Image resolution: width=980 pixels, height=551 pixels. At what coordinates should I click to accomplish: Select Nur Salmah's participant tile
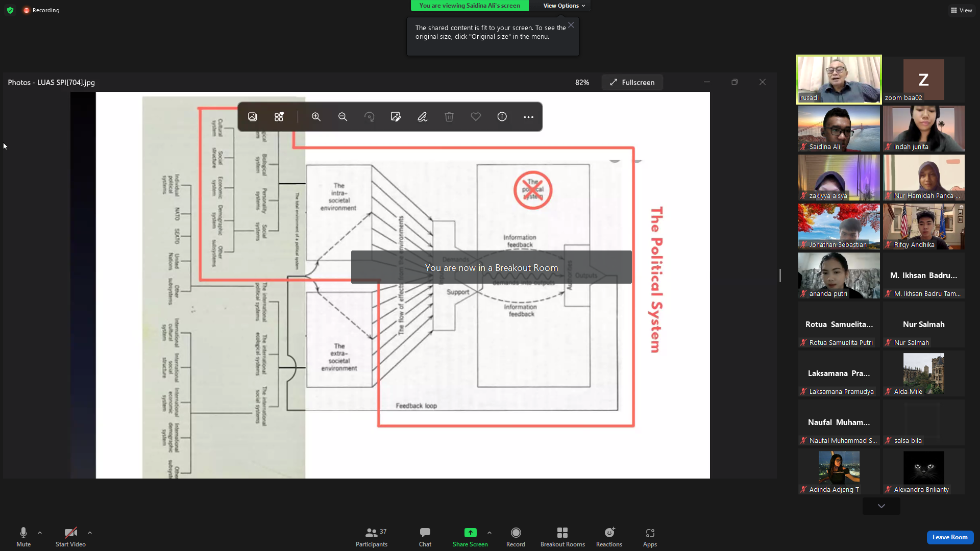[x=924, y=324]
